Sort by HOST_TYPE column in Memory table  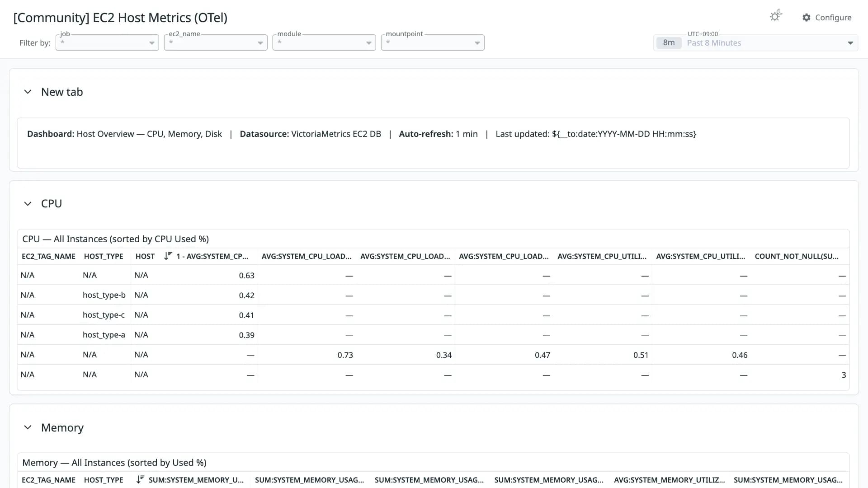point(104,480)
